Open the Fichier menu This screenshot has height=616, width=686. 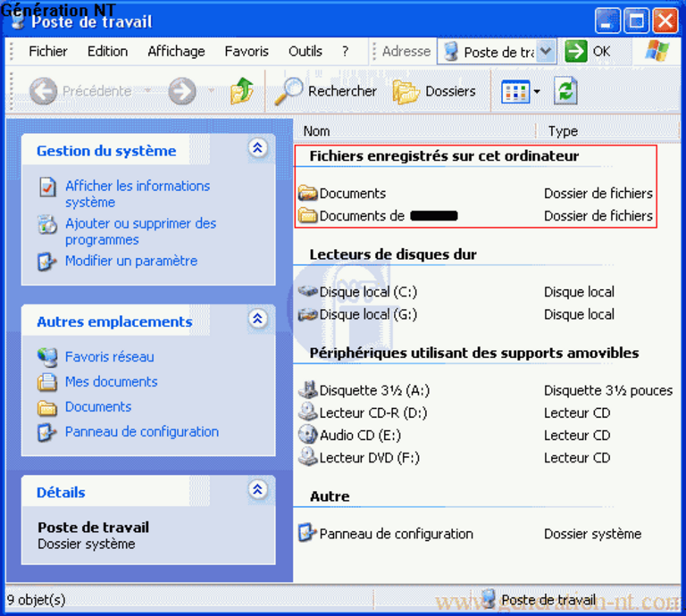[x=48, y=51]
